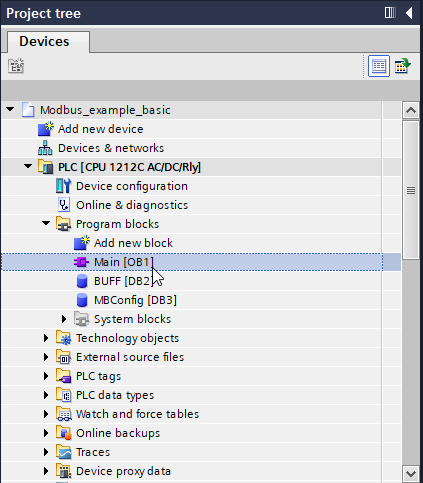Click the MBConfig [DB3] database icon
The image size is (423, 483).
(x=82, y=300)
